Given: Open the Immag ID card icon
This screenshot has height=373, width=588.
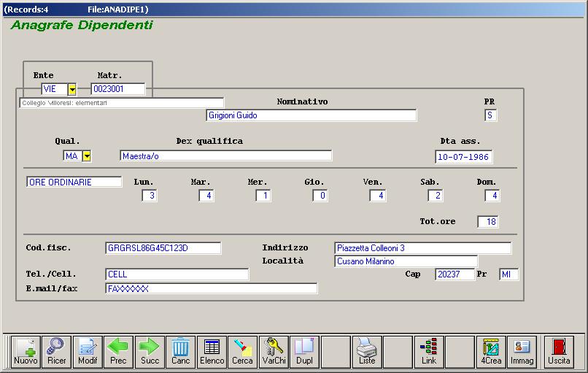Looking at the screenshot, I should [522, 351].
